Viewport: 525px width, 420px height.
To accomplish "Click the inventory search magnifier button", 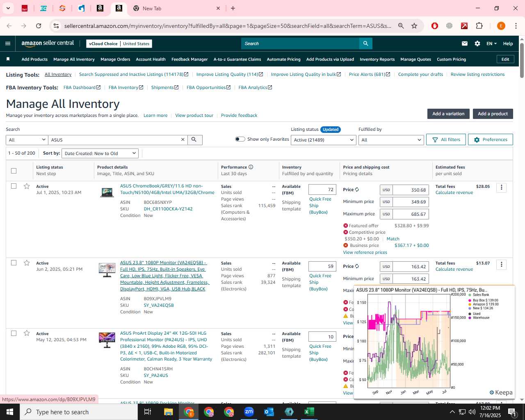I will click(194, 140).
